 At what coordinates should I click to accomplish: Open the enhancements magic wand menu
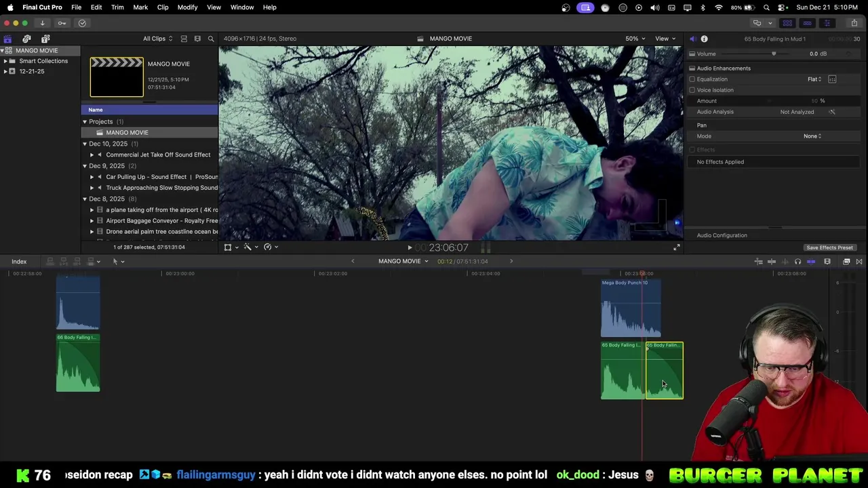click(x=250, y=247)
